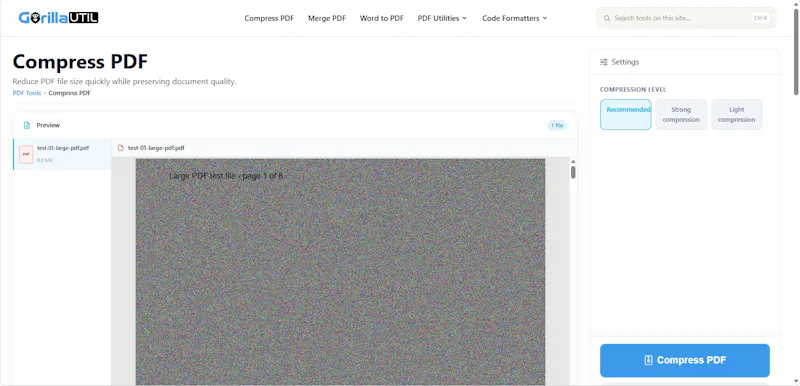
Task: Click the Compress PDF breadcrumb text
Action: coord(69,93)
